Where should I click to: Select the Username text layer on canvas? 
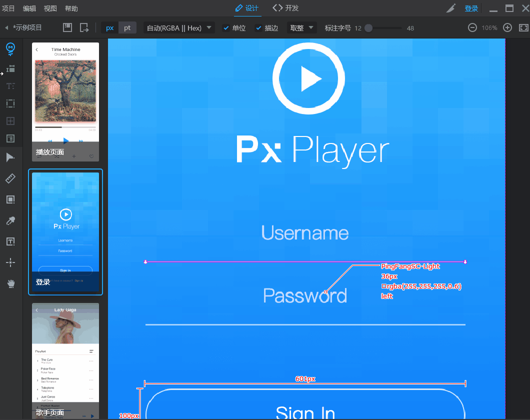click(x=305, y=233)
